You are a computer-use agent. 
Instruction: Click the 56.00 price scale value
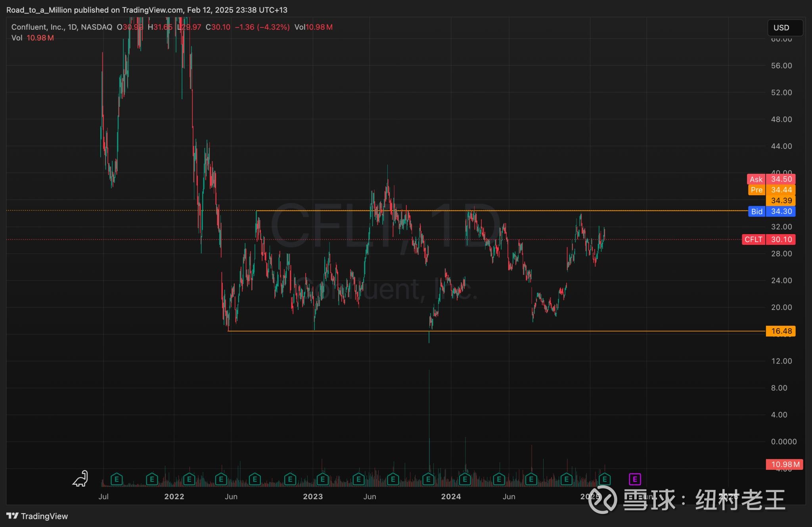[781, 65]
